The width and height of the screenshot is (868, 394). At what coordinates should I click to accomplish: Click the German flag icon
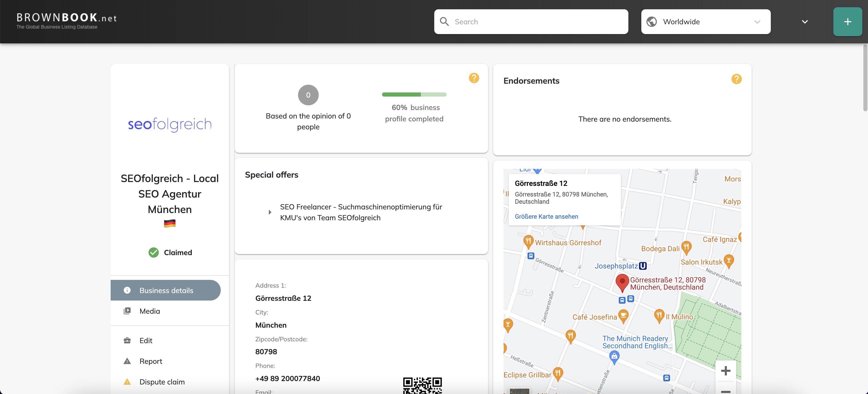(170, 223)
